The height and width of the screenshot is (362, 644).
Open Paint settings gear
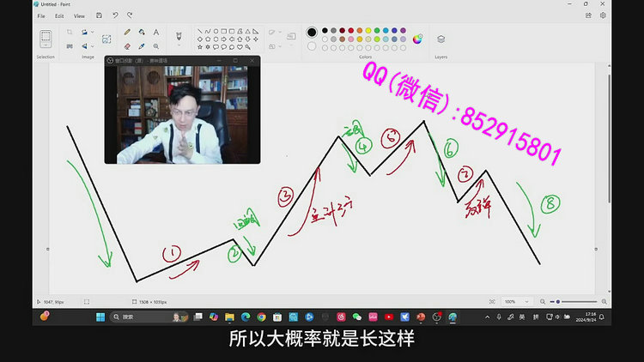(601, 15)
